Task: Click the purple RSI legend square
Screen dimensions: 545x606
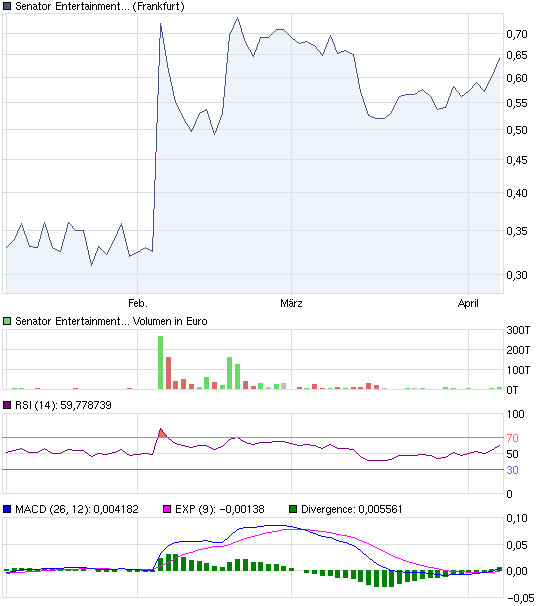Action: pos(7,405)
